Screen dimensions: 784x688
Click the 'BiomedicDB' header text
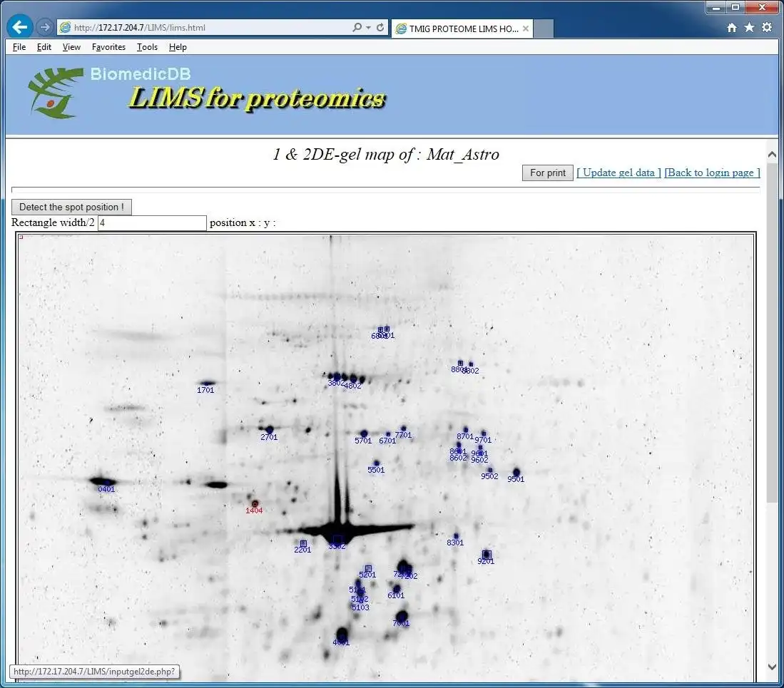[x=141, y=74]
